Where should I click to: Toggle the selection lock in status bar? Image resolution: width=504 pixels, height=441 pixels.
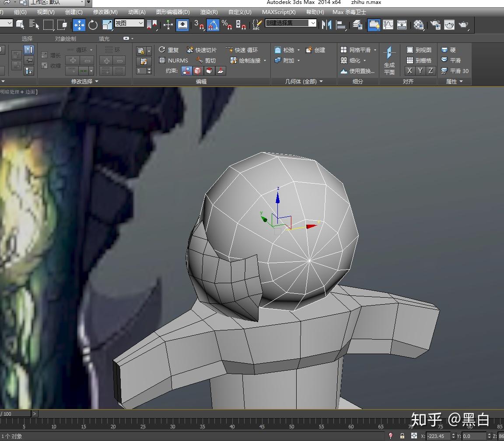coord(402,436)
